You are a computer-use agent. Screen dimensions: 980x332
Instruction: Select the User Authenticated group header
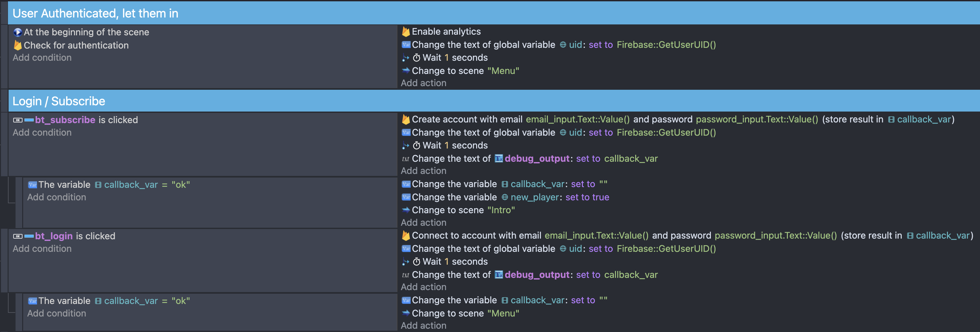[x=95, y=13]
